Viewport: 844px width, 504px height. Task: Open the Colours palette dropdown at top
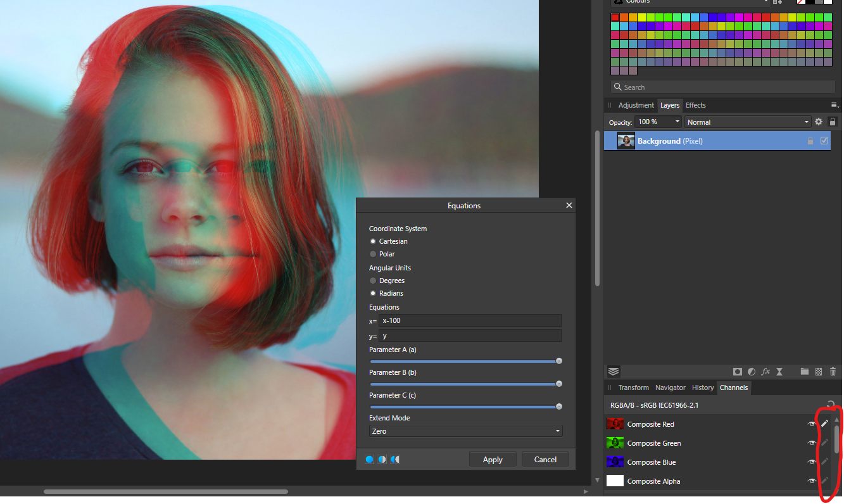pyautogui.click(x=690, y=3)
